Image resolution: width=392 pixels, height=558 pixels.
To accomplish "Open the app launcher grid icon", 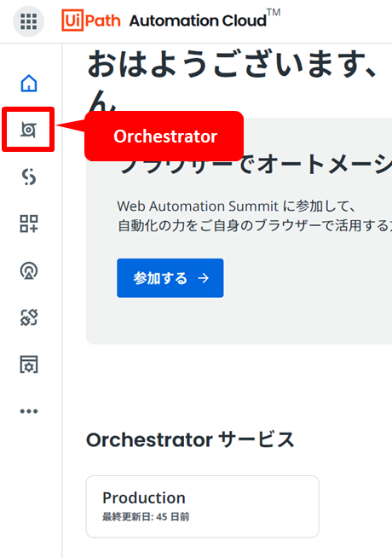I will click(28, 21).
